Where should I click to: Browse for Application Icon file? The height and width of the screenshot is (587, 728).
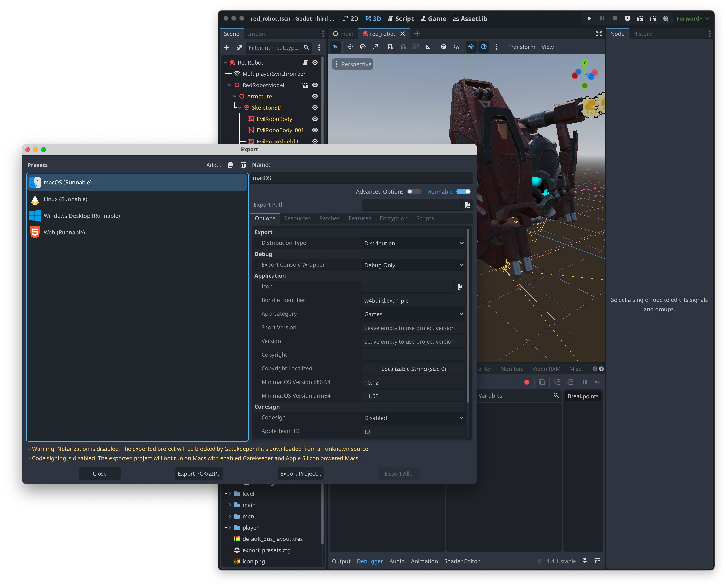tap(460, 287)
